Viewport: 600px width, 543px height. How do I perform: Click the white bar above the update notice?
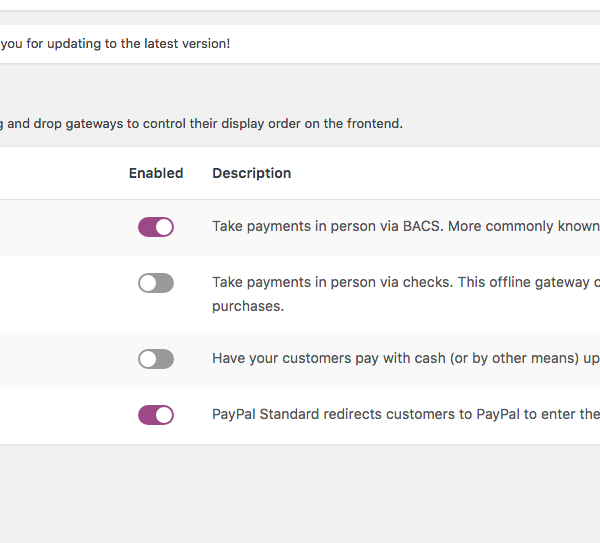[x=300, y=5]
